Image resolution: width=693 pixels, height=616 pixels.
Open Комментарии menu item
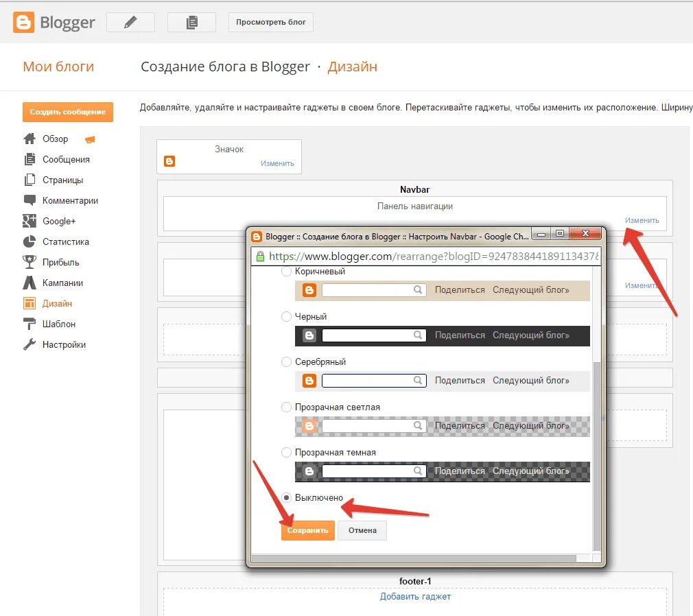(70, 200)
